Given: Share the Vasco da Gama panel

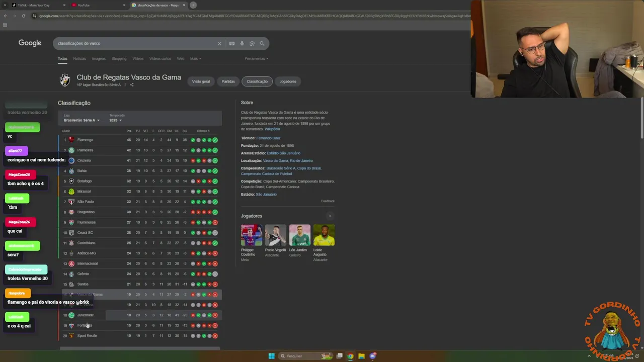Looking at the screenshot, I should [132, 85].
